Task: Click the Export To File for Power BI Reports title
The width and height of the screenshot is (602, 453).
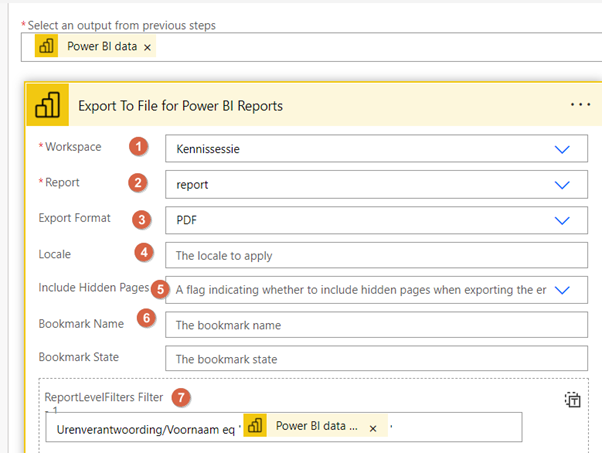Action: coord(180,106)
